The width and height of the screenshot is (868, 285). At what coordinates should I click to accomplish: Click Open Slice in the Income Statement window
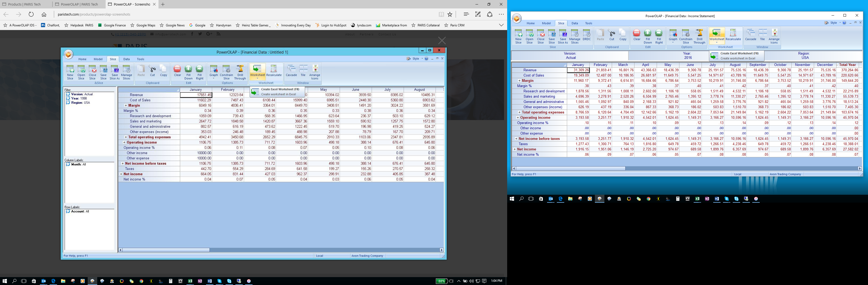[x=529, y=36]
